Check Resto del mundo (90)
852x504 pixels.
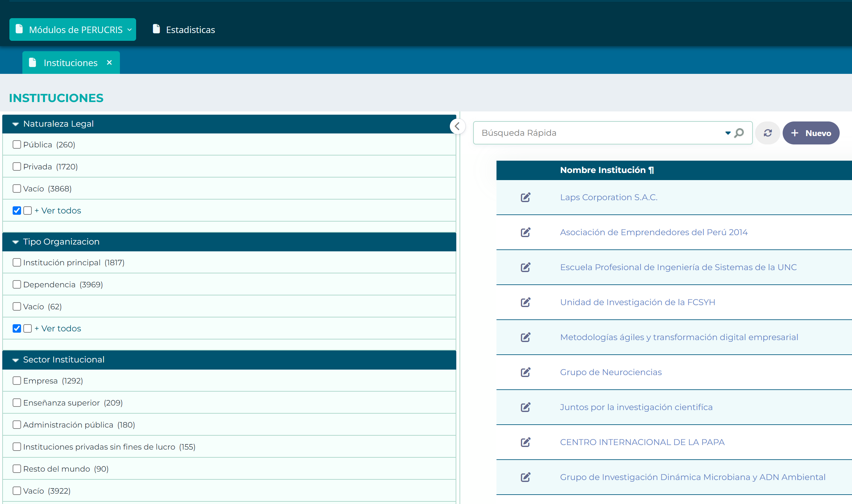tap(17, 469)
